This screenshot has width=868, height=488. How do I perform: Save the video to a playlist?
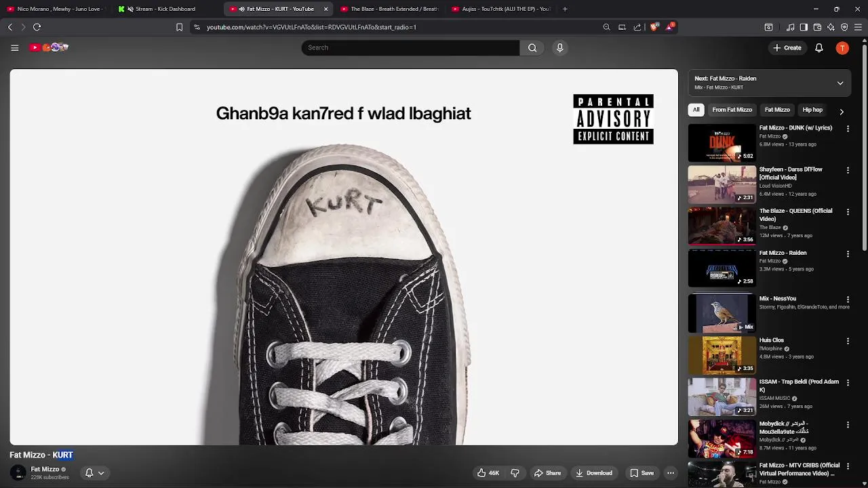642,473
